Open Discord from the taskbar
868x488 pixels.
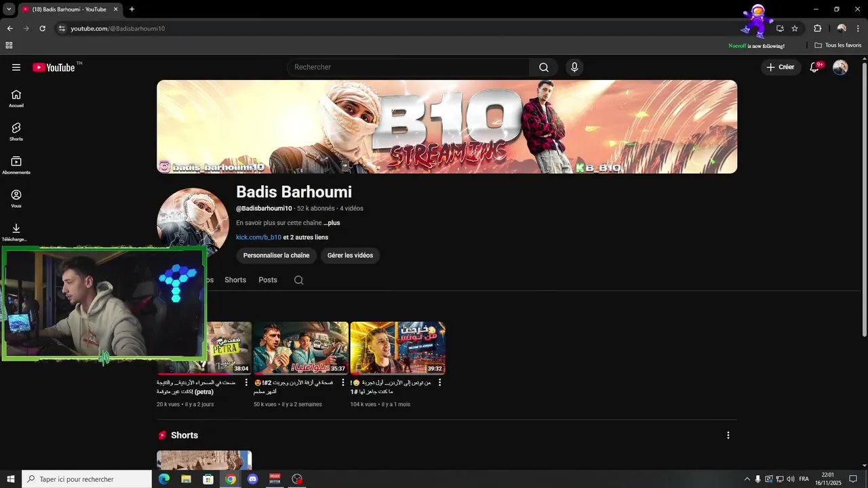click(253, 479)
